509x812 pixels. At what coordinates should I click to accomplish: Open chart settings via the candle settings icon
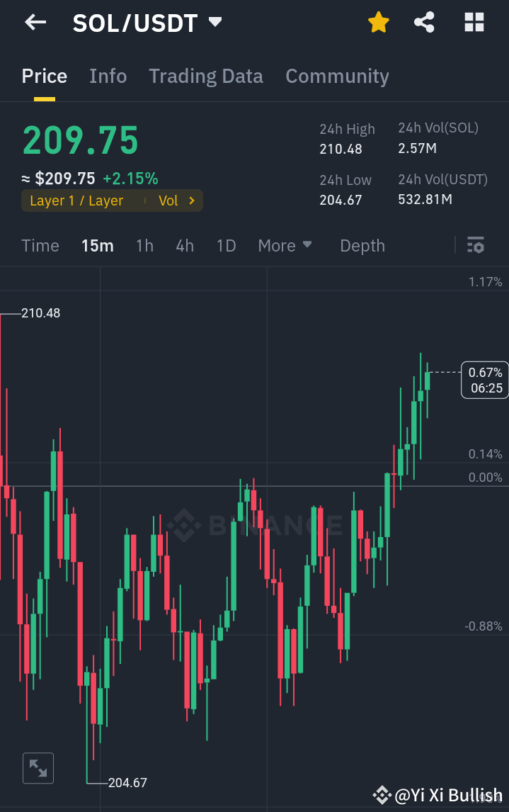476,245
